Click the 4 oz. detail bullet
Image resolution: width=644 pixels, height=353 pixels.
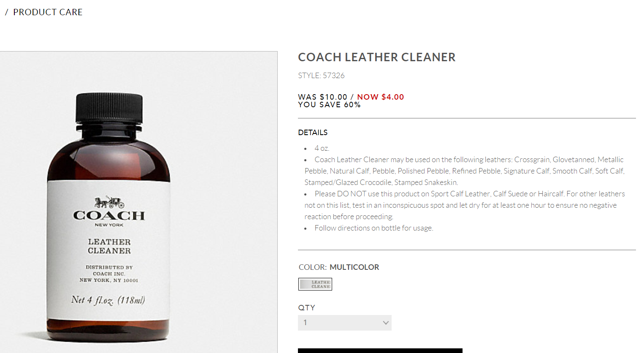point(322,148)
